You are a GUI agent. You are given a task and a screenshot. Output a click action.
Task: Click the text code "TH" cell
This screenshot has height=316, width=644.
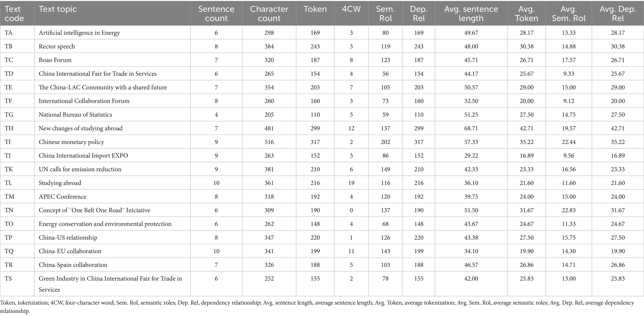(9, 128)
